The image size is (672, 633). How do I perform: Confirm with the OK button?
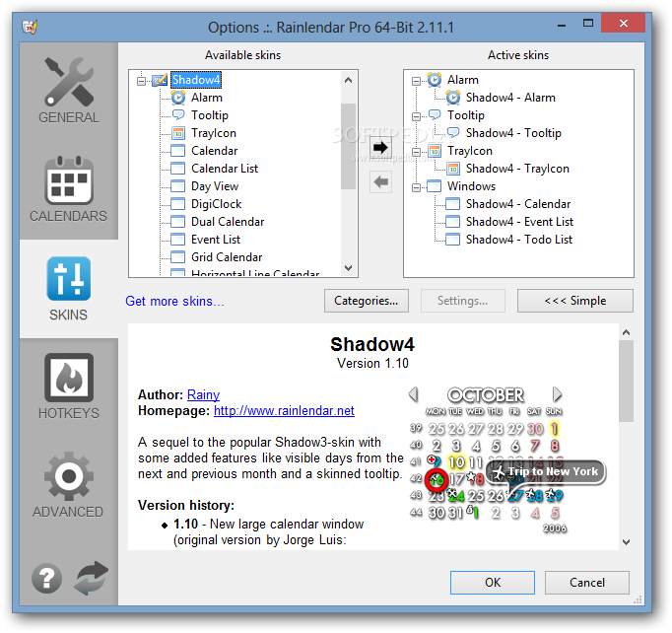point(493,583)
